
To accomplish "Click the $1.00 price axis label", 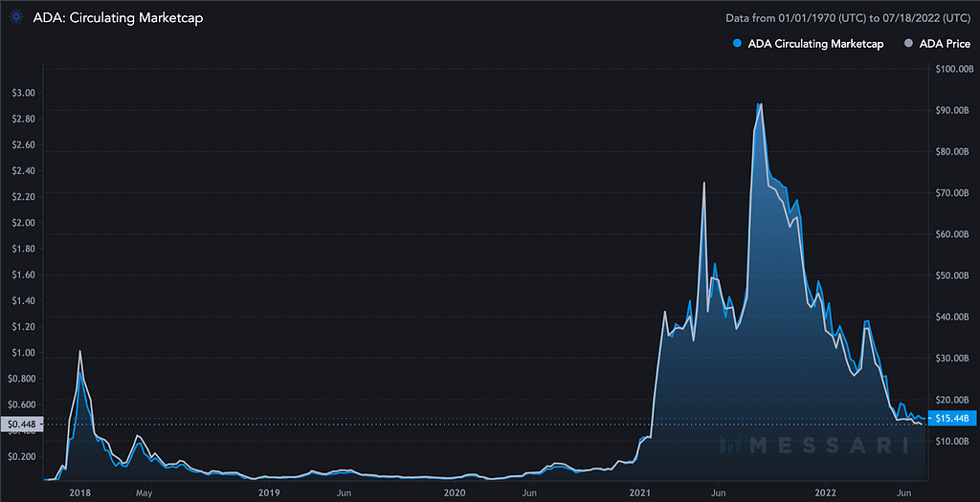I will [24, 353].
